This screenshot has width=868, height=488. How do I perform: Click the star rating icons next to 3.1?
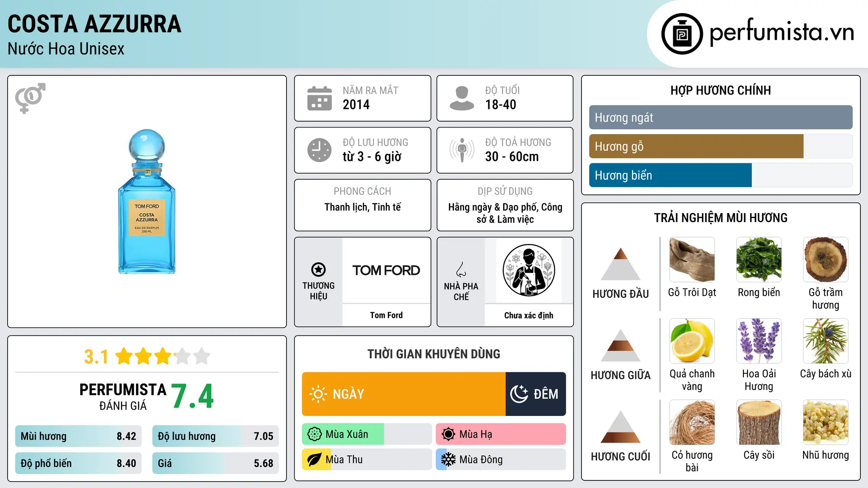pos(163,356)
